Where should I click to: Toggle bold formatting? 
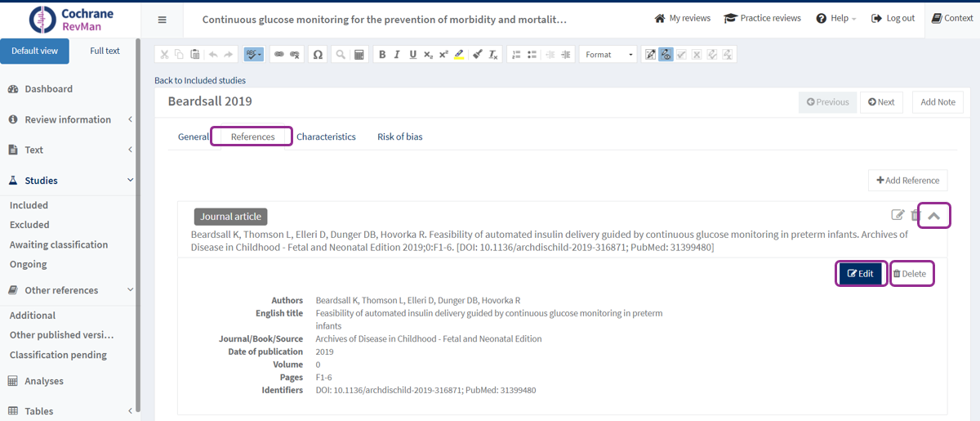point(381,55)
